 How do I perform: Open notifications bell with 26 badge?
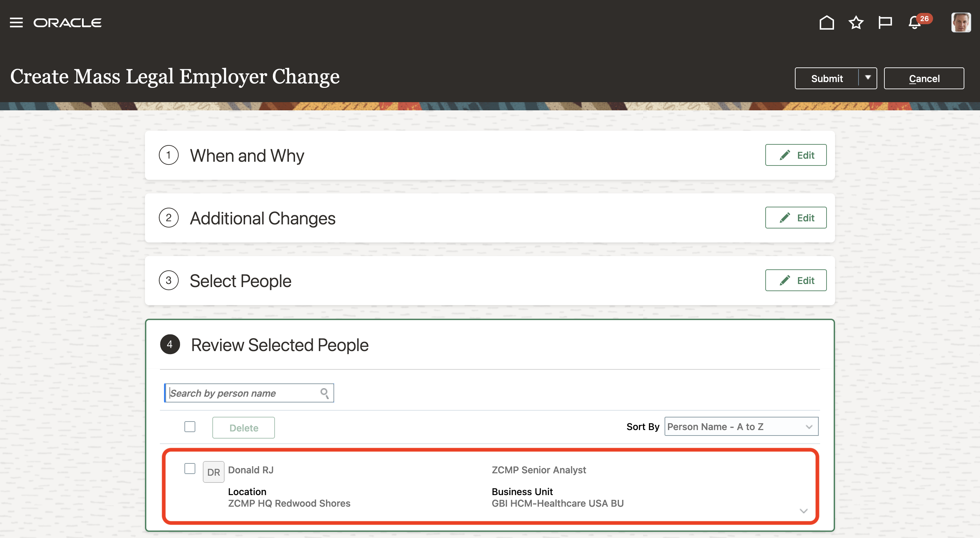[915, 23]
